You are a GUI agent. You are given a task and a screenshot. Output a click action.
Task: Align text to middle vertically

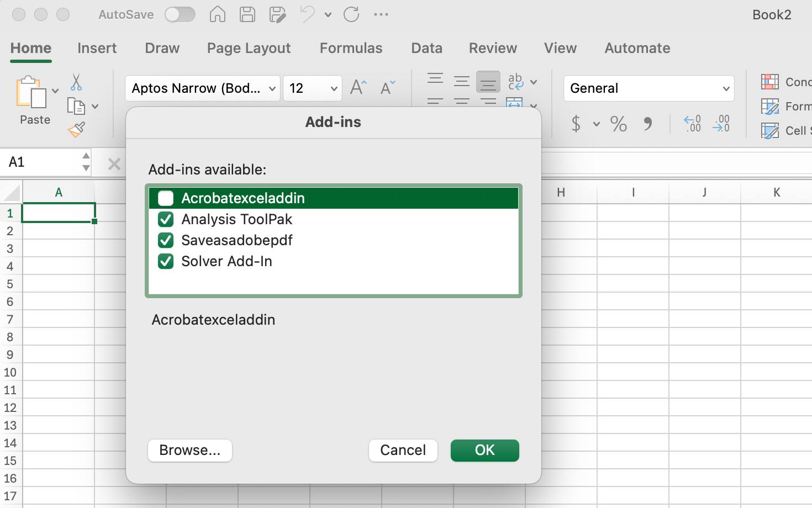click(462, 81)
